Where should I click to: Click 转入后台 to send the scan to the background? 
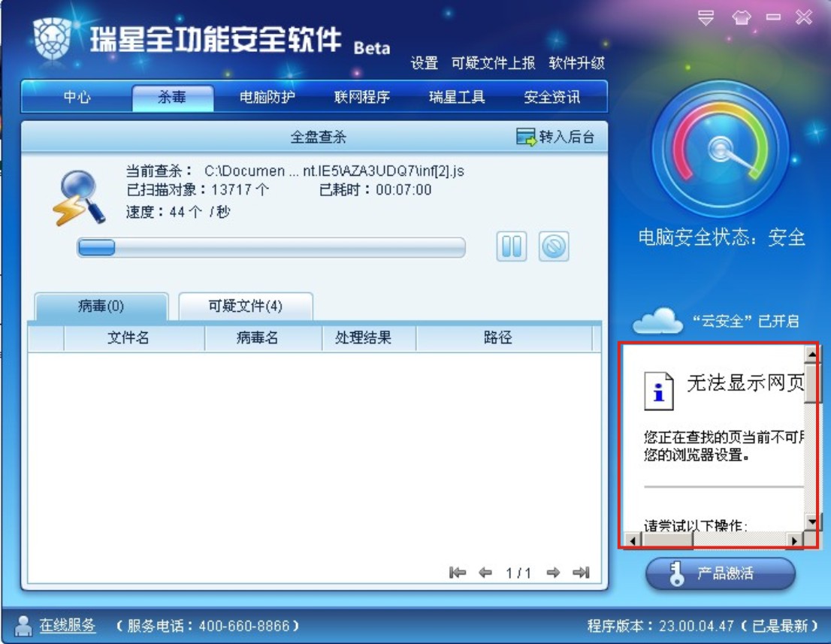pyautogui.click(x=555, y=137)
